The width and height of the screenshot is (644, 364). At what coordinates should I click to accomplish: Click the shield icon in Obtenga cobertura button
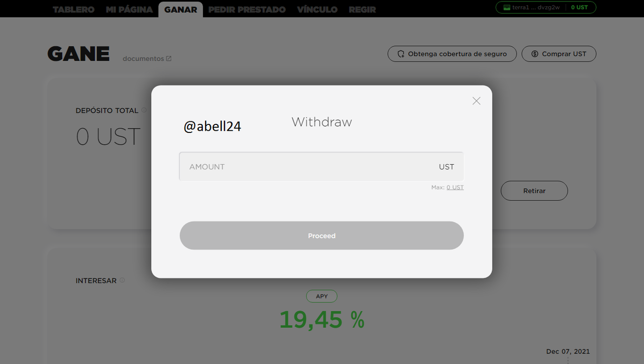click(x=401, y=54)
